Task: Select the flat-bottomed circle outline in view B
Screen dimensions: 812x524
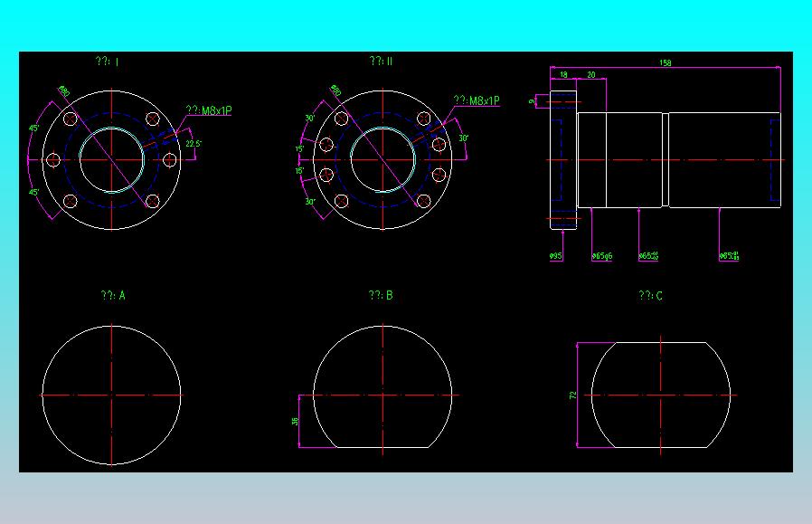Action: [382, 386]
